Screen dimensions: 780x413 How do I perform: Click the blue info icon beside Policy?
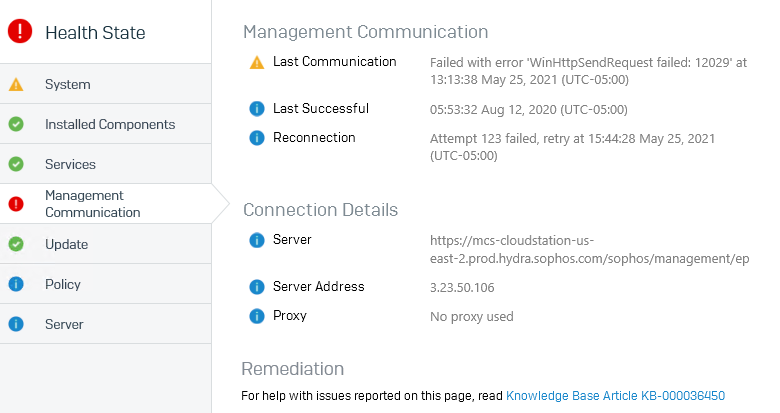(16, 284)
